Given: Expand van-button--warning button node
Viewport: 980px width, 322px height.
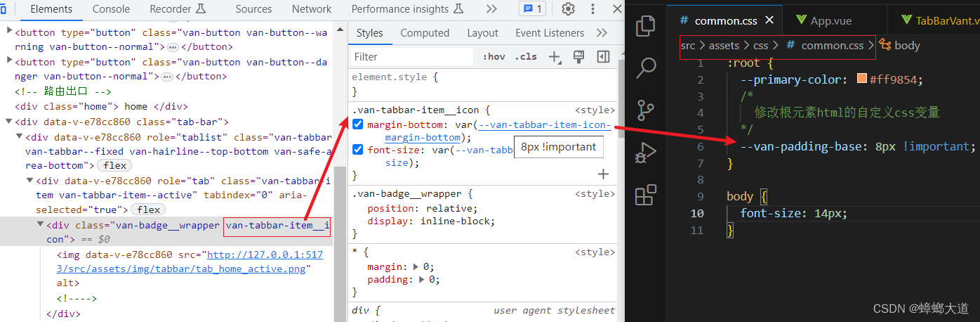Looking at the screenshot, I should pyautogui.click(x=9, y=31).
